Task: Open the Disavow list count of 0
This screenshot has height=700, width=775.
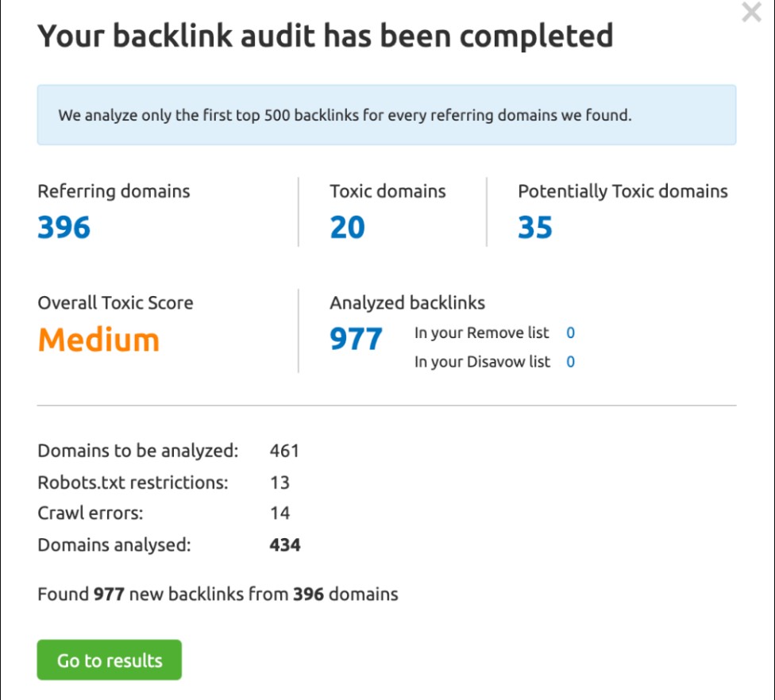Action: coord(570,362)
